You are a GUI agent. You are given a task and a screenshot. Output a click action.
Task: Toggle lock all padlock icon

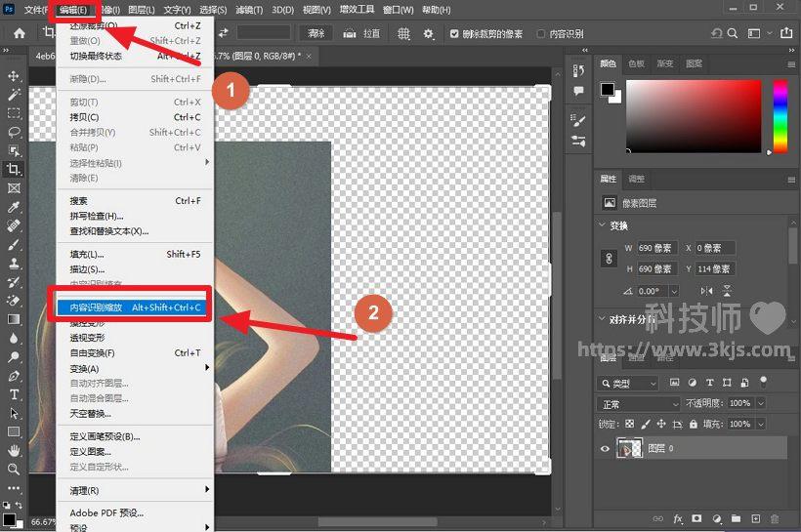(694, 424)
